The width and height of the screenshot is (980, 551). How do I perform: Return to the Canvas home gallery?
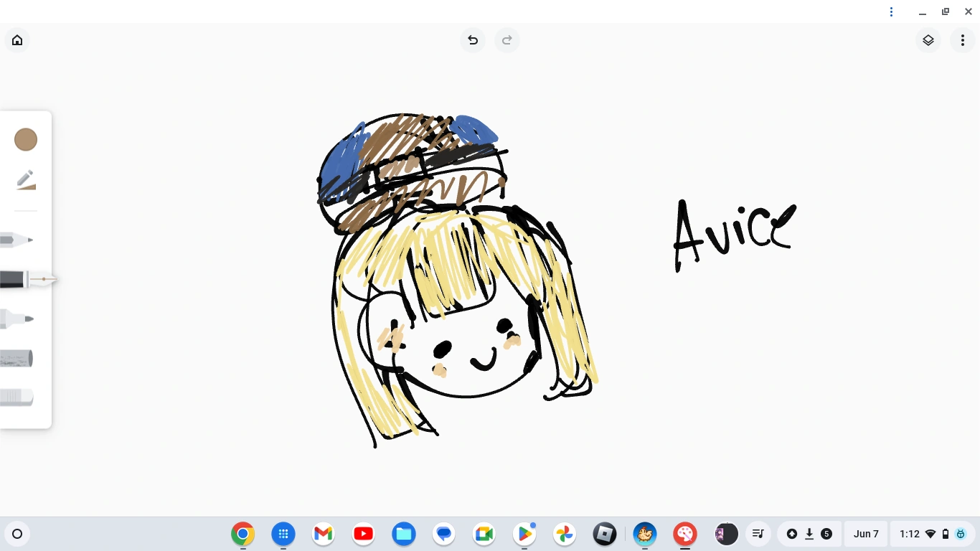17,40
